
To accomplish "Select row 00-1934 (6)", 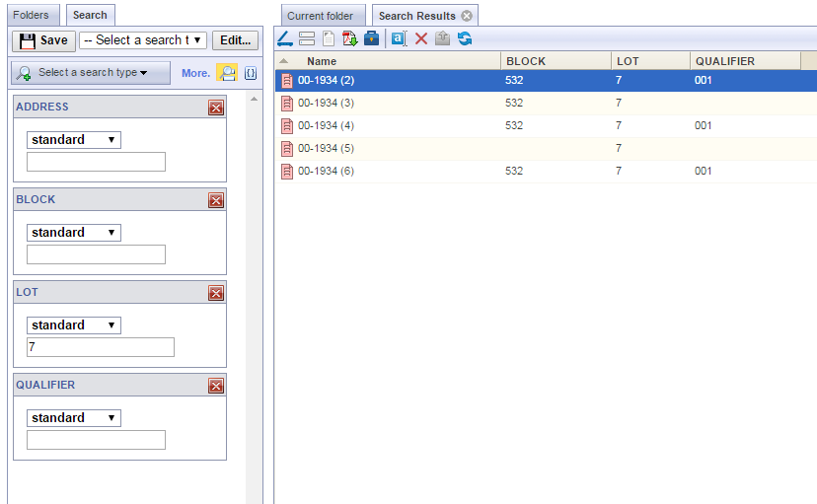I will [546, 172].
